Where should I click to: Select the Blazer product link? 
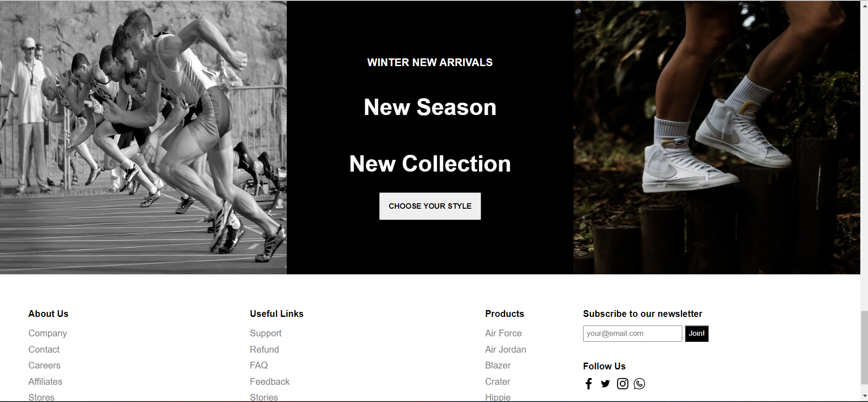tap(498, 365)
